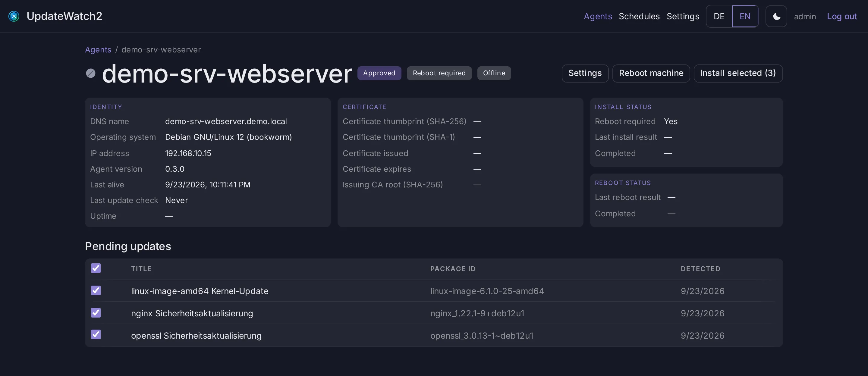Click the Pending updates heading

[128, 246]
